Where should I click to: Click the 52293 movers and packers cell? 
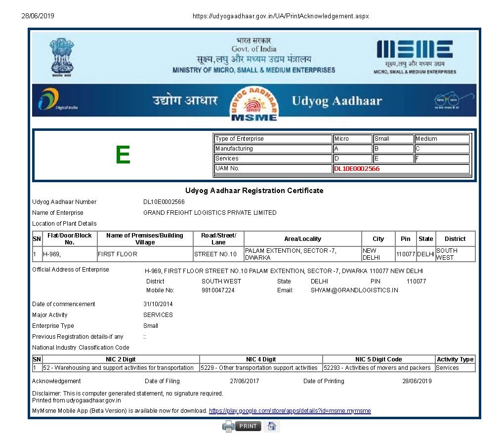(378, 368)
